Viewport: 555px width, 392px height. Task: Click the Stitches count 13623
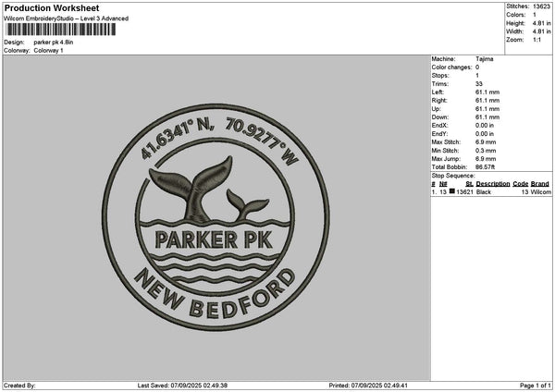pos(541,6)
